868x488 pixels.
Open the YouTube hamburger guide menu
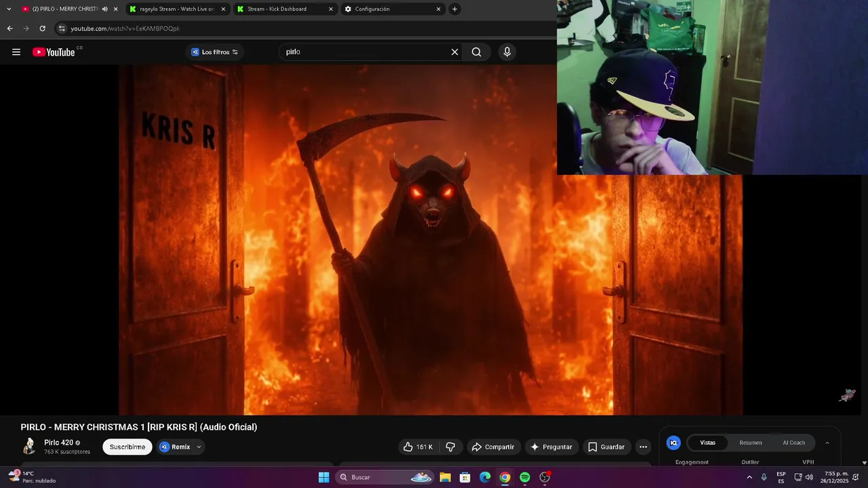click(x=16, y=52)
